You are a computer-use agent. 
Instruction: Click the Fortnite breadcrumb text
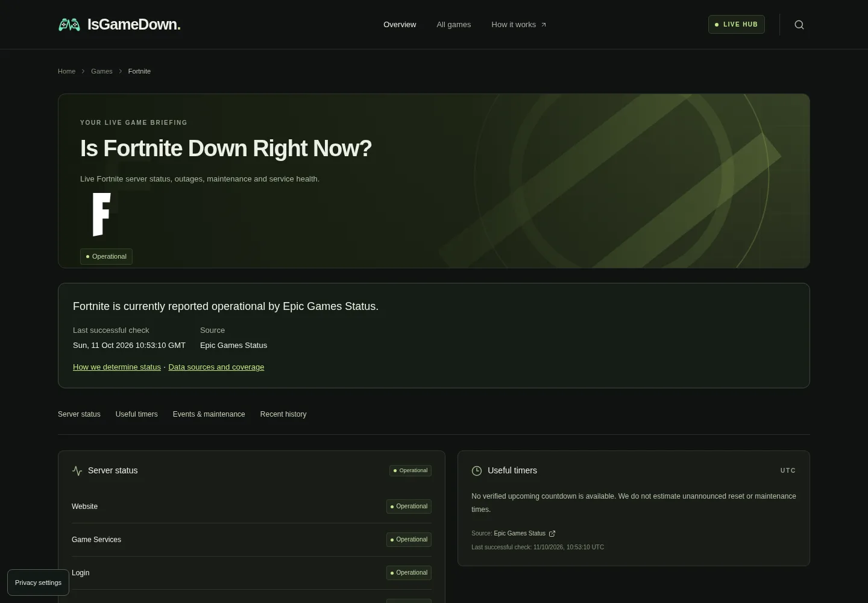click(139, 71)
